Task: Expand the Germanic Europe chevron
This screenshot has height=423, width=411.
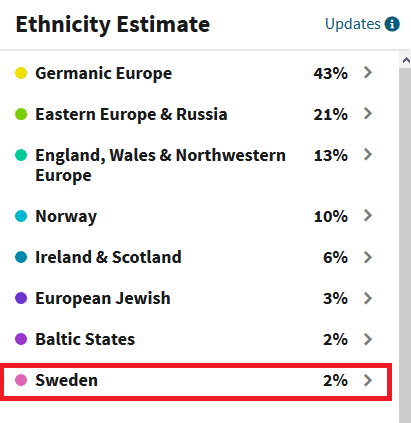Action: [368, 72]
